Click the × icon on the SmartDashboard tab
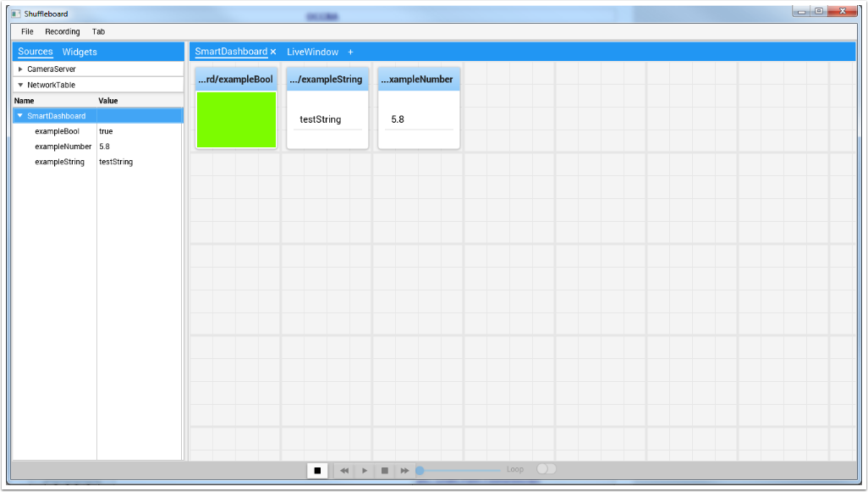868x492 pixels. tap(272, 52)
